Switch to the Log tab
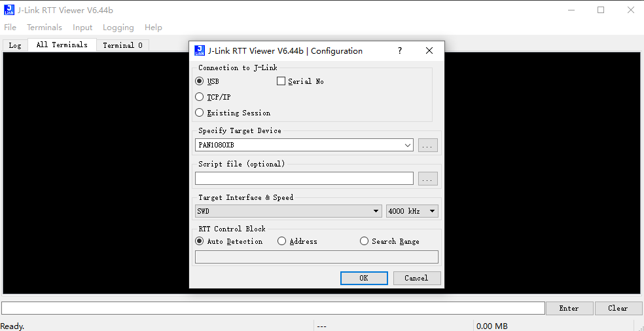 click(x=15, y=45)
